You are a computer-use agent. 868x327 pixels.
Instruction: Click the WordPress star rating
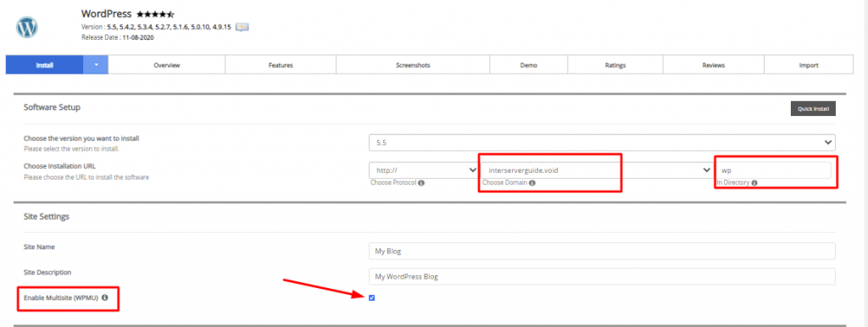(155, 14)
